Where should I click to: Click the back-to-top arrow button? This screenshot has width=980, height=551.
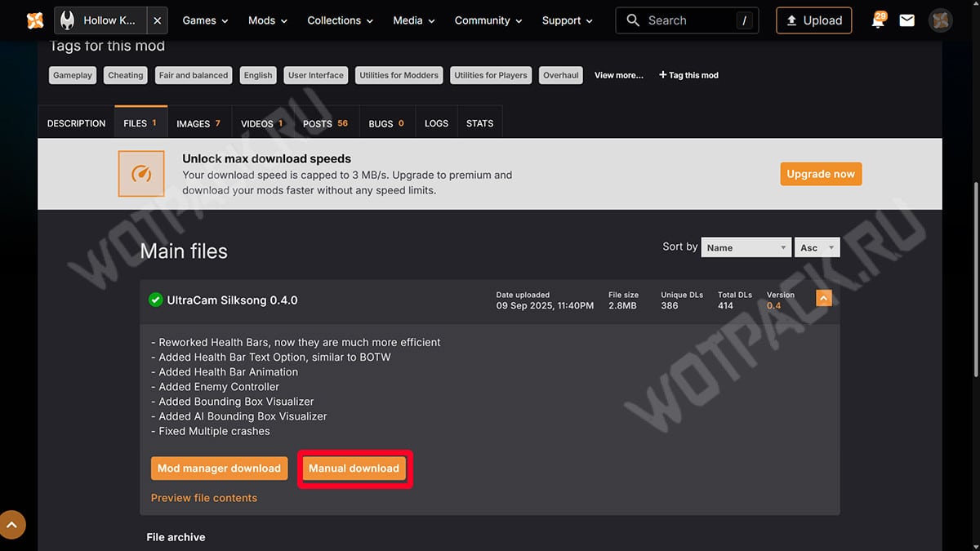pyautogui.click(x=12, y=524)
